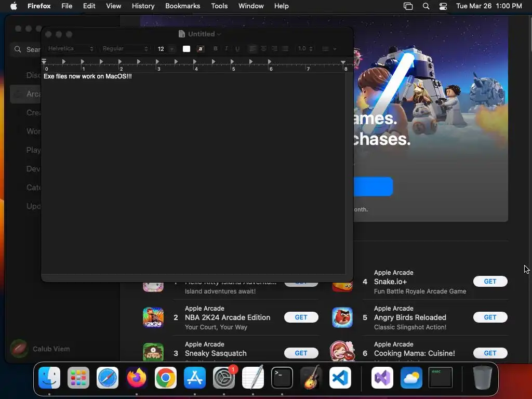This screenshot has width=532, height=399.
Task: Justify text in TextEdit
Action: click(285, 49)
